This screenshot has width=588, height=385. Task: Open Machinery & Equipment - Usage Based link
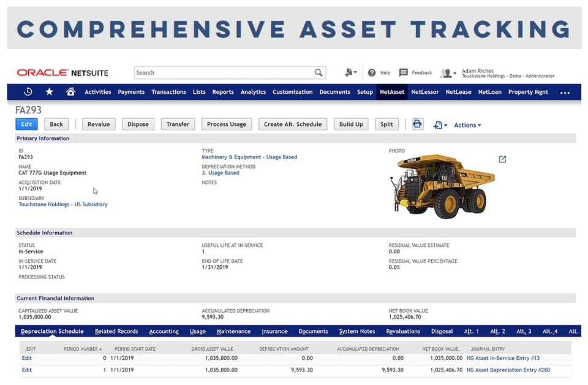(x=249, y=157)
